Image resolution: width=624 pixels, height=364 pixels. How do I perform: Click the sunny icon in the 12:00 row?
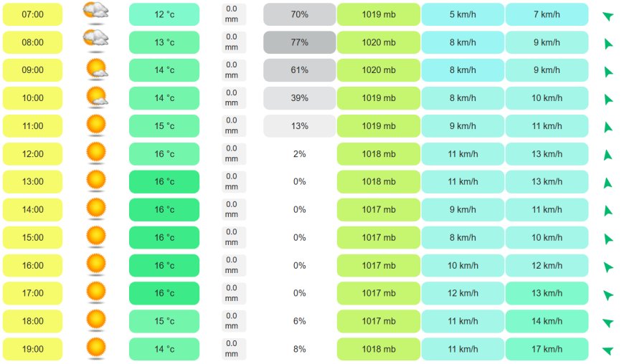[x=96, y=153]
